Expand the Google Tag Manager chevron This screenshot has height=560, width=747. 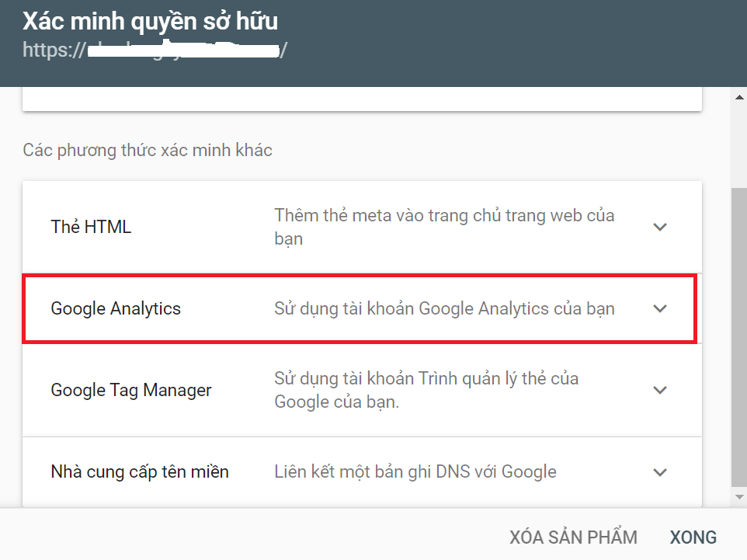tap(660, 390)
